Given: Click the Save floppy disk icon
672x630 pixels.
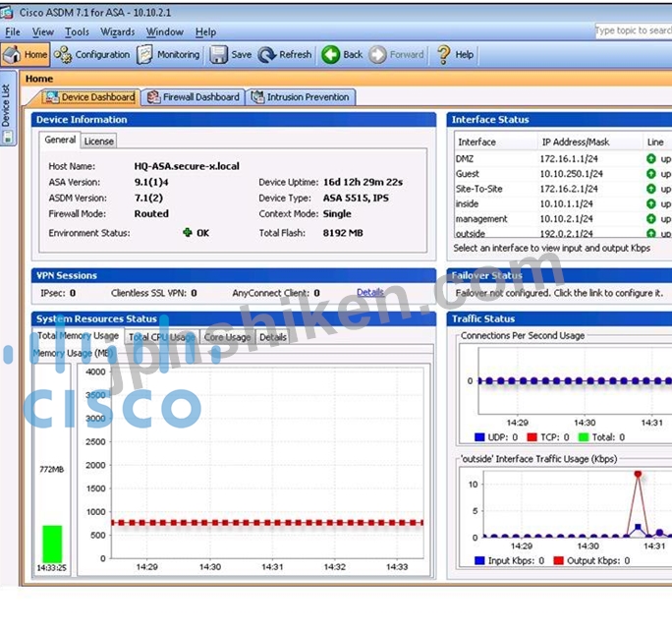Looking at the screenshot, I should click(218, 55).
